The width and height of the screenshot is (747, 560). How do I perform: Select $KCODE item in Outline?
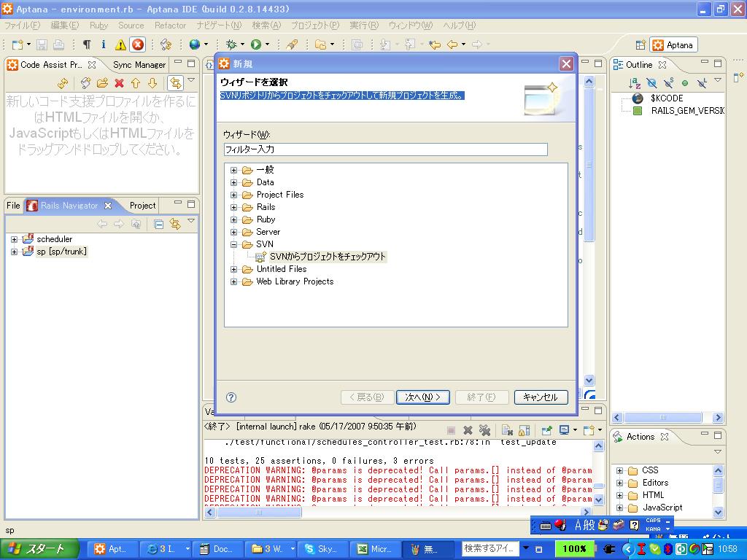[667, 98]
